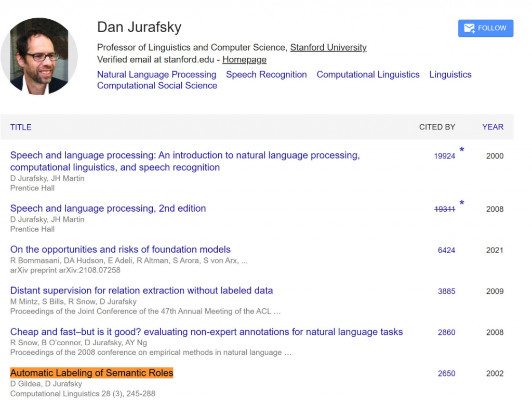The height and width of the screenshot is (403, 532).
Task: Open 'On the opportunities and risks of foundation models'
Action: tap(121, 250)
